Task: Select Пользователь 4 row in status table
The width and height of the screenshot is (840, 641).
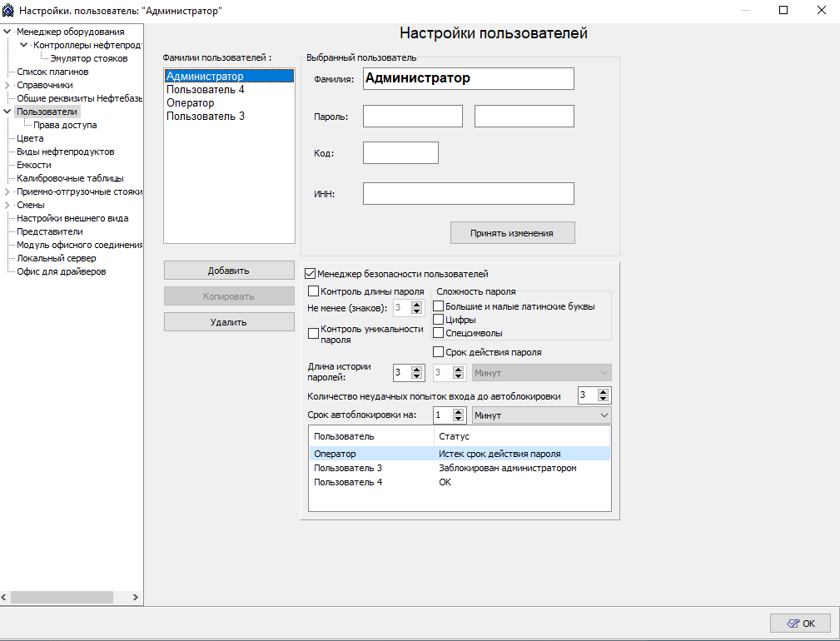Action: [460, 482]
